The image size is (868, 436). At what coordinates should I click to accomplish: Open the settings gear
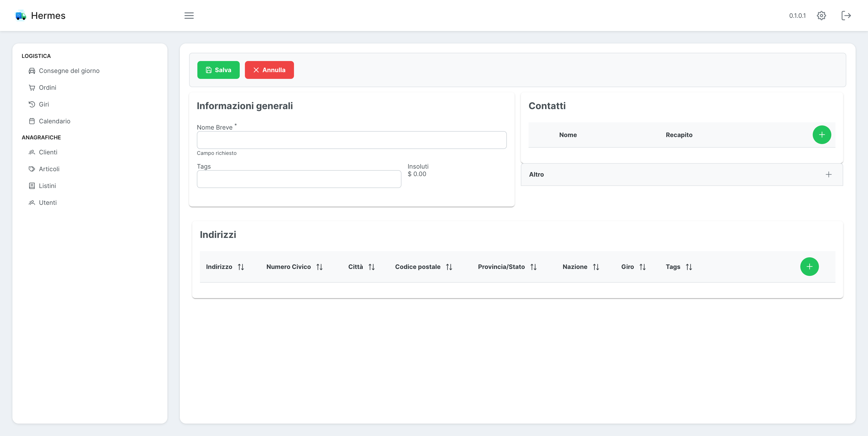click(821, 16)
